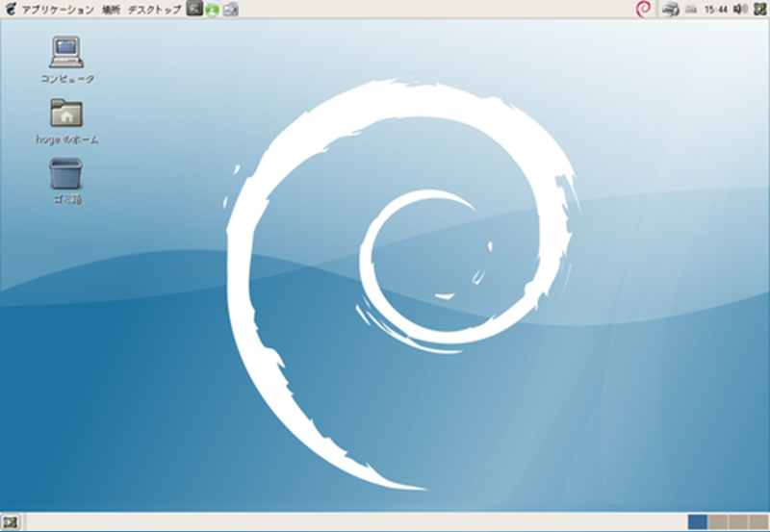Viewport: 770px width, 532px height.
Task: Click the red Debian swirl panel icon
Action: click(643, 9)
